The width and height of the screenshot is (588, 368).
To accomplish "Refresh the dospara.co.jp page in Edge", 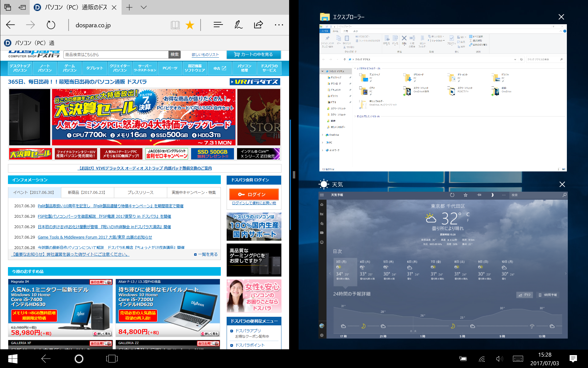I will point(51,25).
